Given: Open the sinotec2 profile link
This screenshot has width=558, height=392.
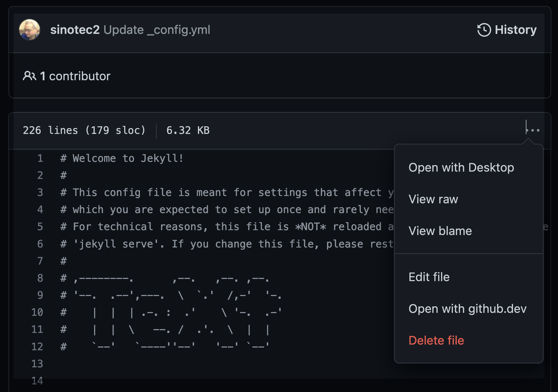Looking at the screenshot, I should click(x=75, y=30).
